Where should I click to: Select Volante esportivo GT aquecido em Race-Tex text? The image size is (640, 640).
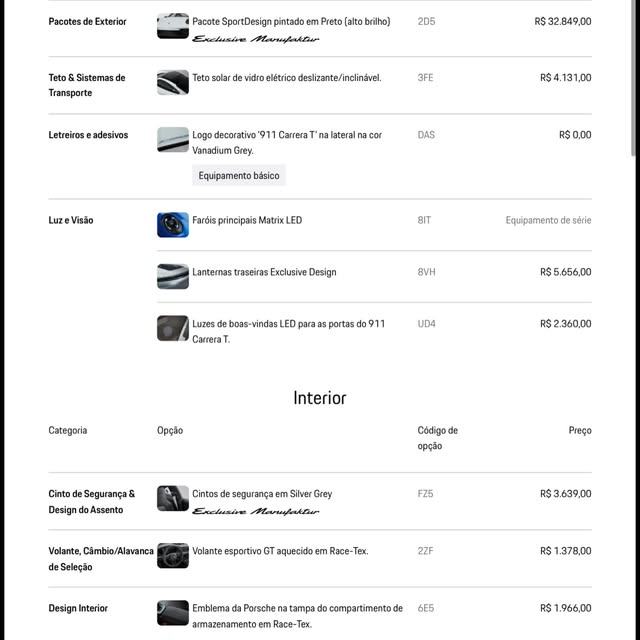click(x=280, y=551)
